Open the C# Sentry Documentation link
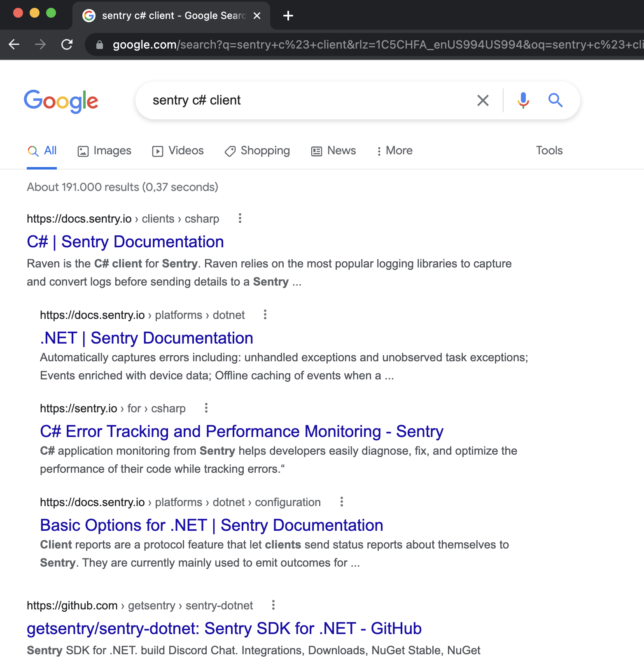The width and height of the screenshot is (644, 660). click(x=125, y=242)
